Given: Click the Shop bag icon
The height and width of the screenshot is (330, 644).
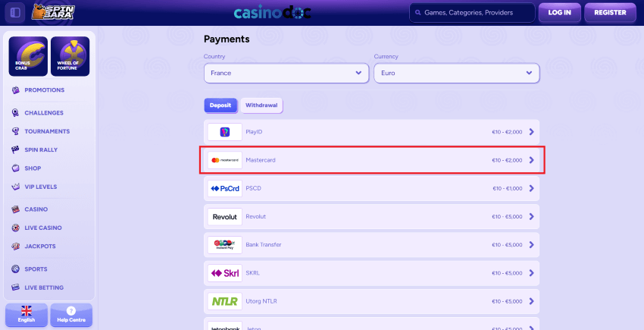Looking at the screenshot, I should click(x=16, y=168).
